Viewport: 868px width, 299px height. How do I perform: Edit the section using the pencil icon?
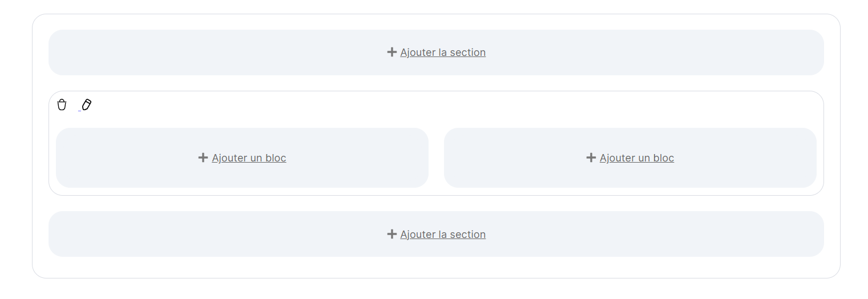pyautogui.click(x=87, y=104)
